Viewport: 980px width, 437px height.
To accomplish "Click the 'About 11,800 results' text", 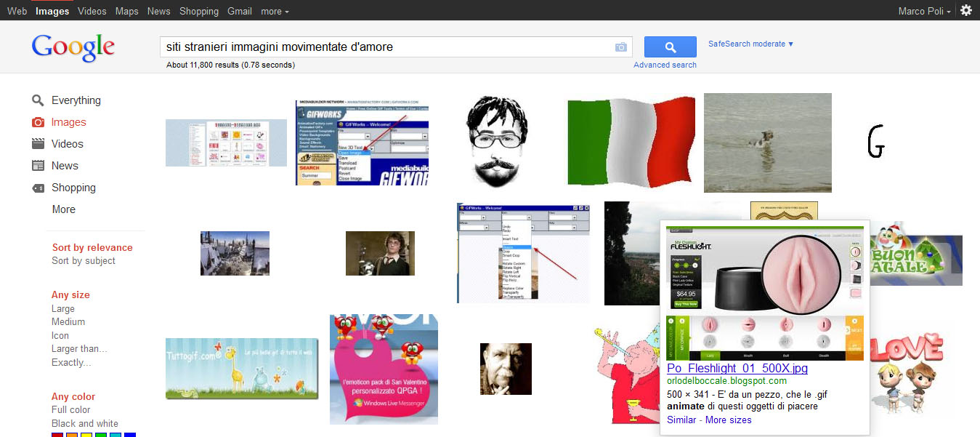I will coord(230,65).
